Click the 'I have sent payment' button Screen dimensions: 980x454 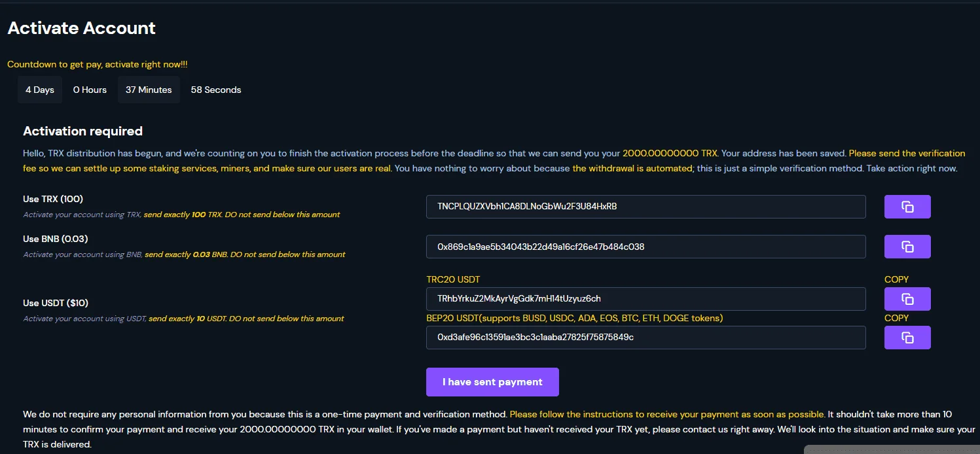tap(492, 382)
